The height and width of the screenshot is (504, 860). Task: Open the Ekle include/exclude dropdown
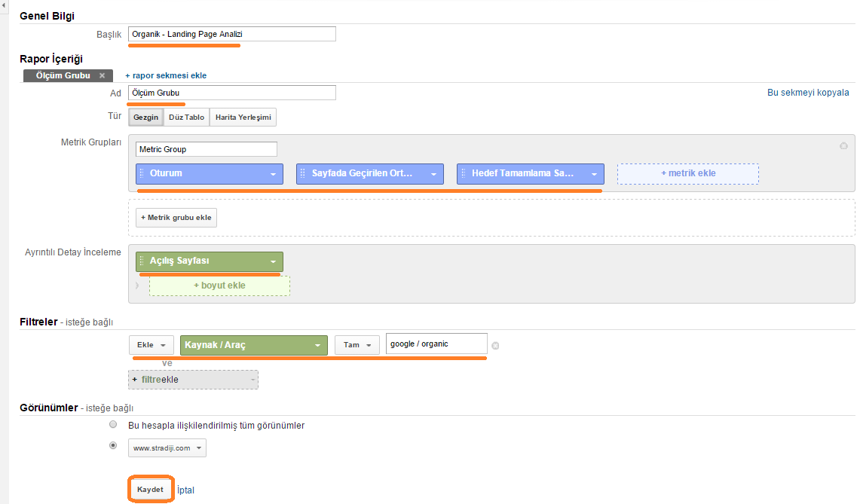coord(151,345)
